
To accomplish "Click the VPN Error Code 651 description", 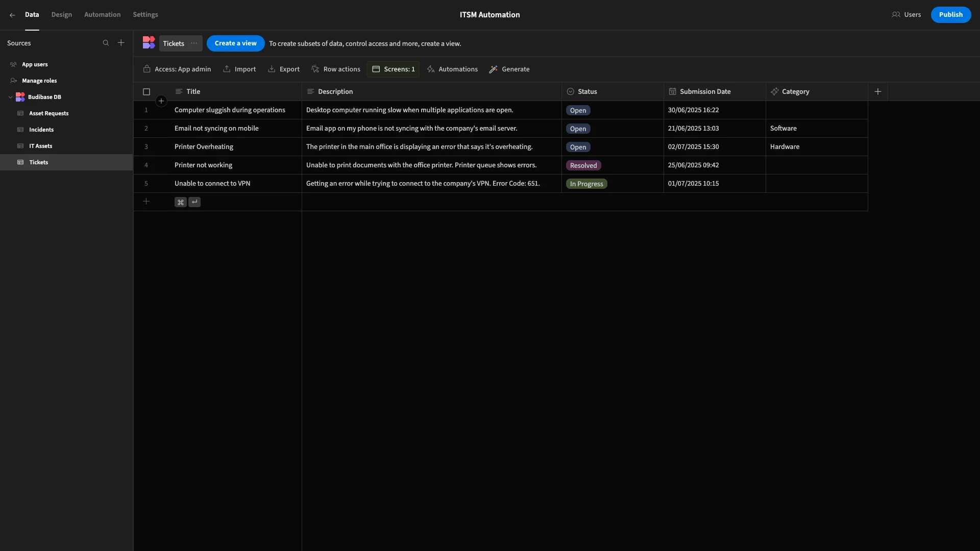I will pyautogui.click(x=432, y=184).
